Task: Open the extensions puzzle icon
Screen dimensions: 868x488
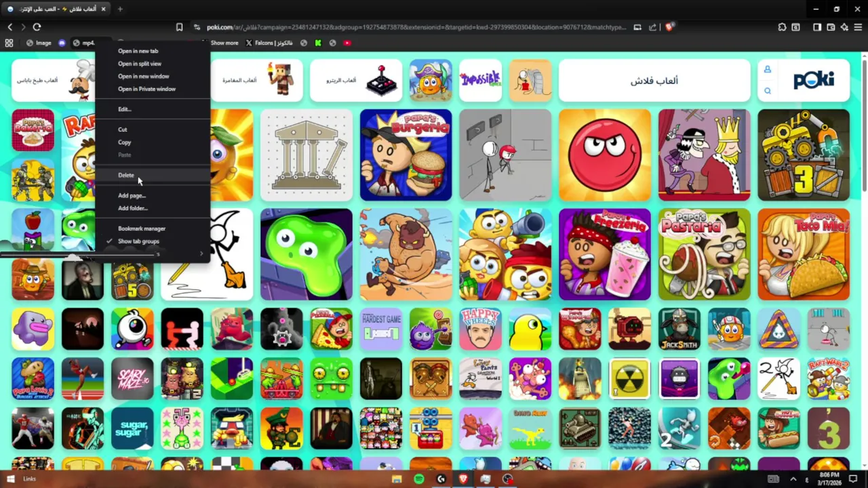Action: [783, 27]
